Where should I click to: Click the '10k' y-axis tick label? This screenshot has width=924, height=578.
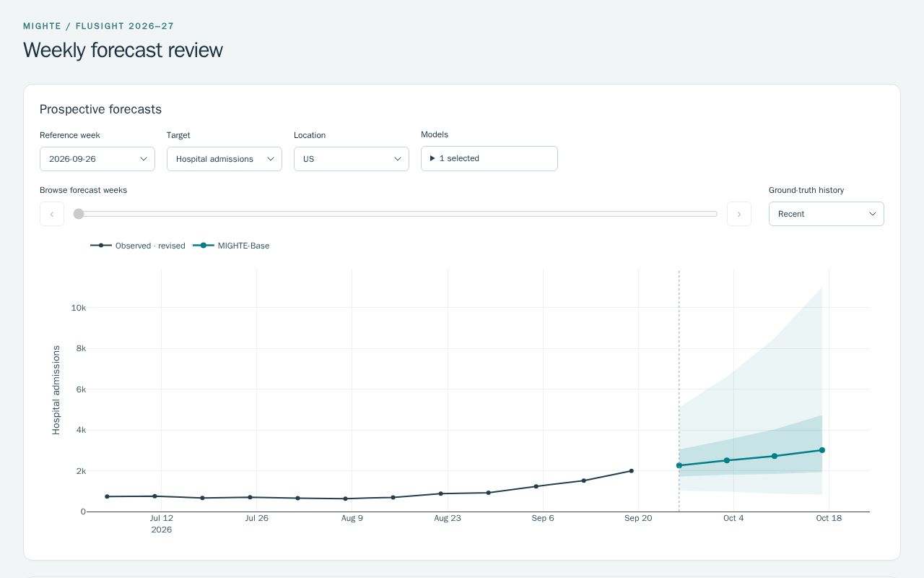pyautogui.click(x=79, y=308)
